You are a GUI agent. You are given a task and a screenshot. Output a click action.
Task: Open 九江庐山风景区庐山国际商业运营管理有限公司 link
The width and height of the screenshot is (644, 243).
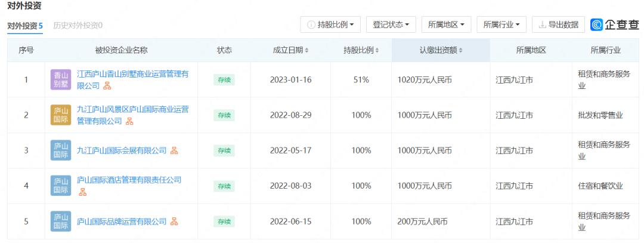(132, 115)
